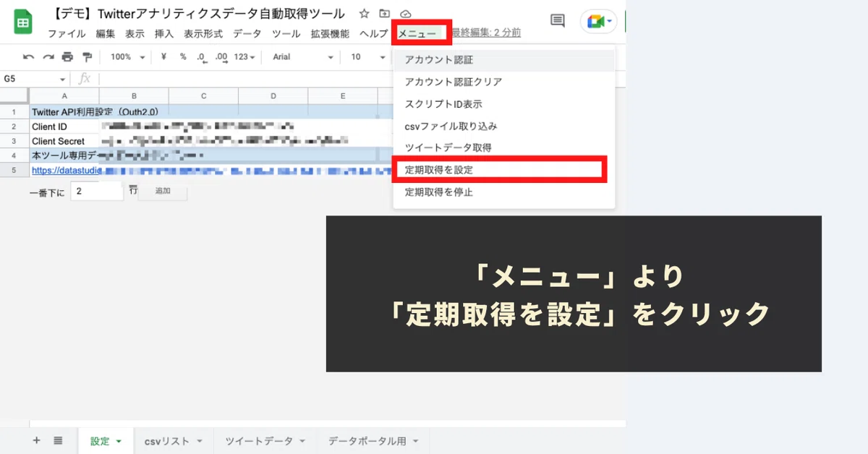
Task: Format as currency with yen icon
Action: (x=163, y=57)
